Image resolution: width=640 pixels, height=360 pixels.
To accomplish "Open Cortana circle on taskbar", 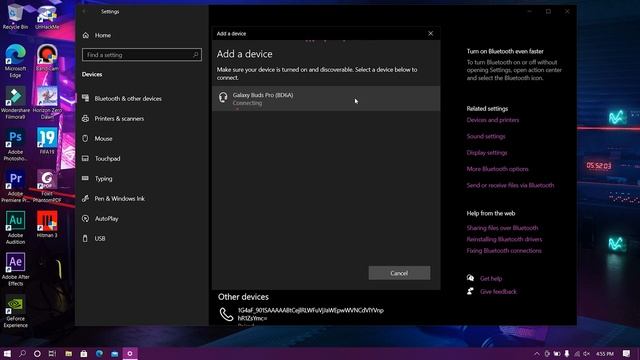I will coord(37,353).
